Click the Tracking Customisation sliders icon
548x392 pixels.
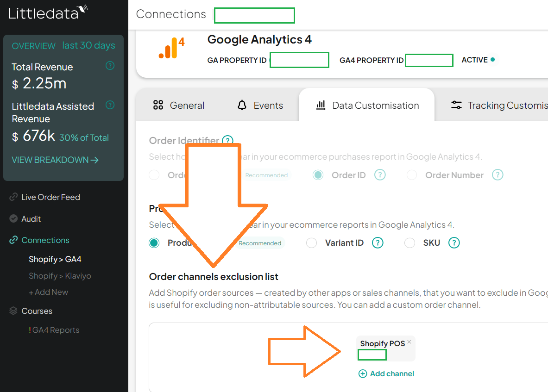point(456,105)
